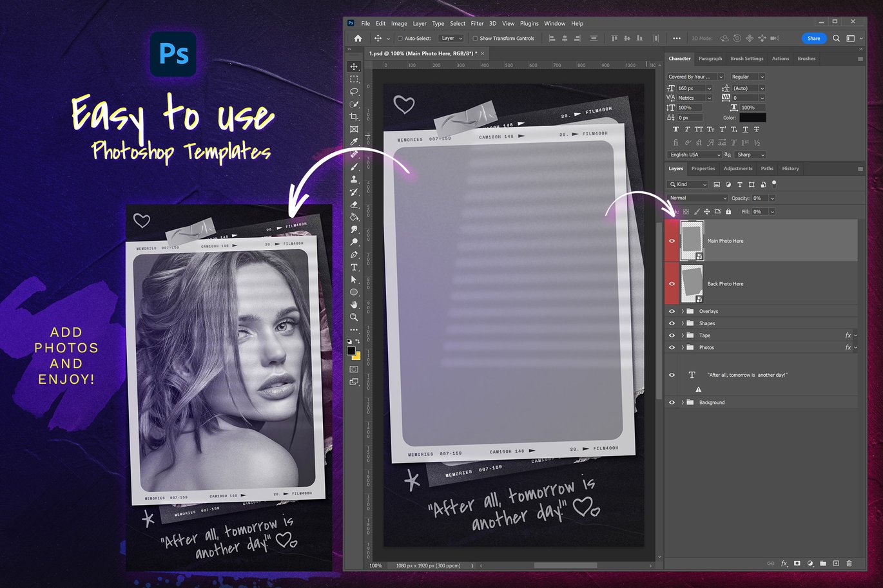Hide the Back Photo Here layer

tap(672, 283)
